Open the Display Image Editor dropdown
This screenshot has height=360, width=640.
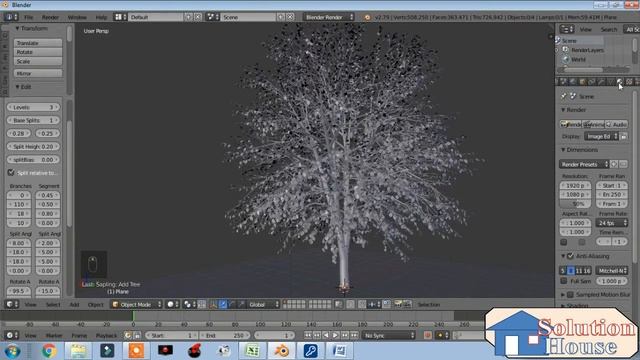coord(601,136)
